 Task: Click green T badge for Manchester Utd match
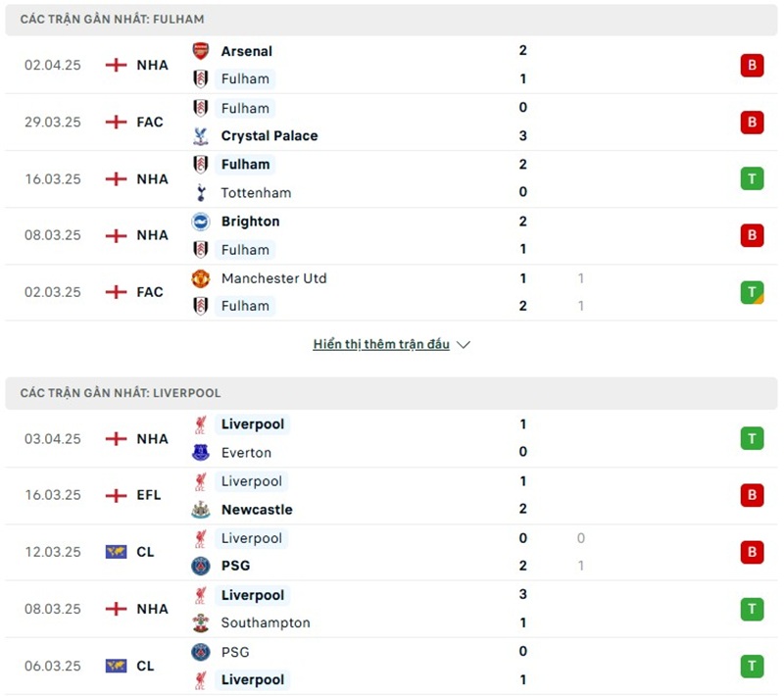(752, 292)
